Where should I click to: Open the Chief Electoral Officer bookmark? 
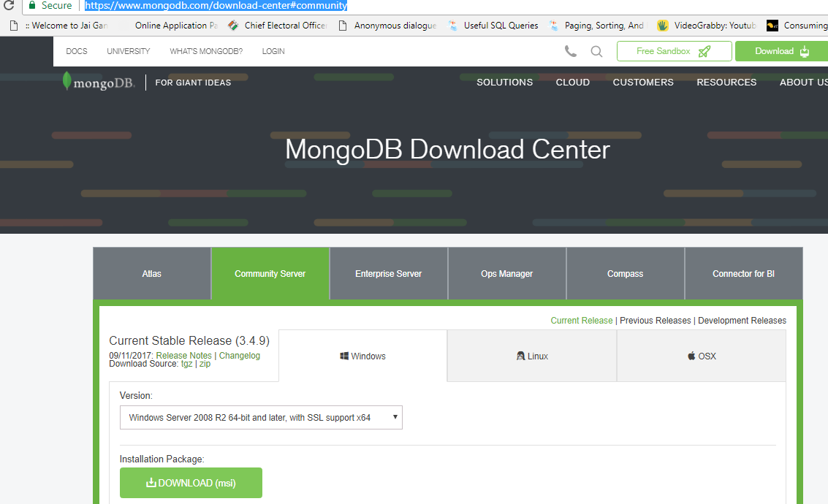pyautogui.click(x=278, y=26)
